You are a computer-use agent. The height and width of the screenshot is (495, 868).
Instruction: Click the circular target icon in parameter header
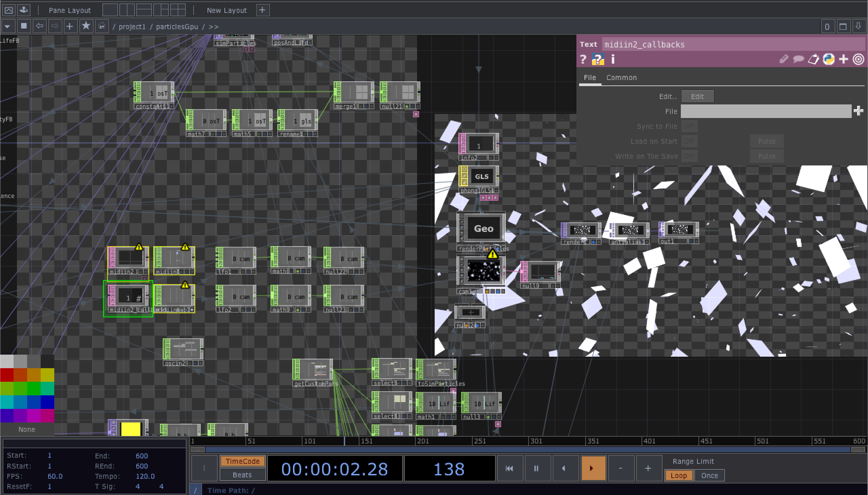coord(859,59)
